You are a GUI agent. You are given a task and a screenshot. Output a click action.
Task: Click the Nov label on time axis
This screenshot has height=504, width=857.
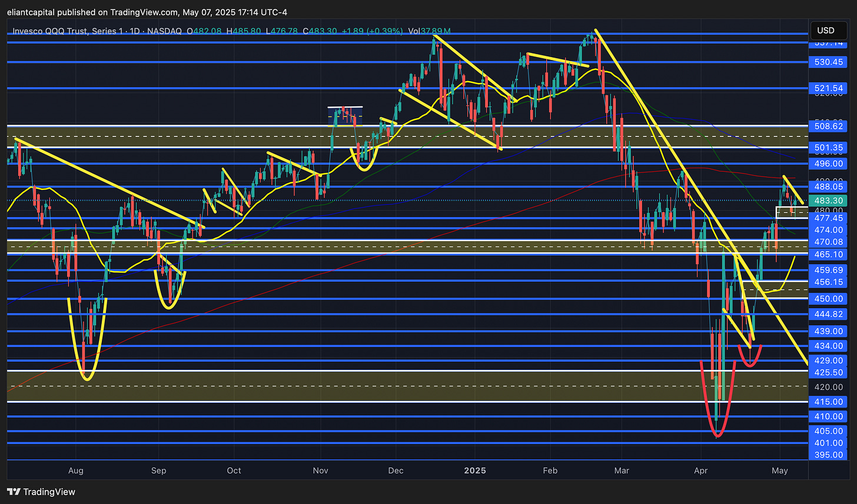[x=320, y=470]
